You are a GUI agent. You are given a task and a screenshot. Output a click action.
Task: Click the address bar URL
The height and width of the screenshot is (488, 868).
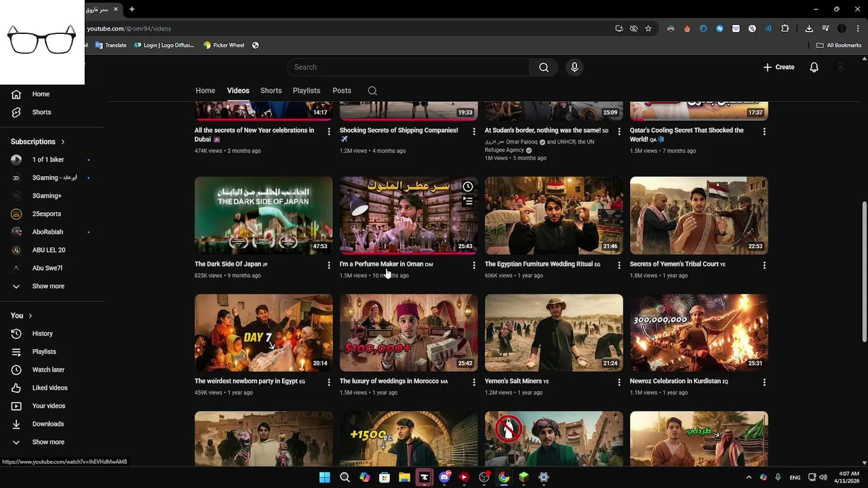129,28
